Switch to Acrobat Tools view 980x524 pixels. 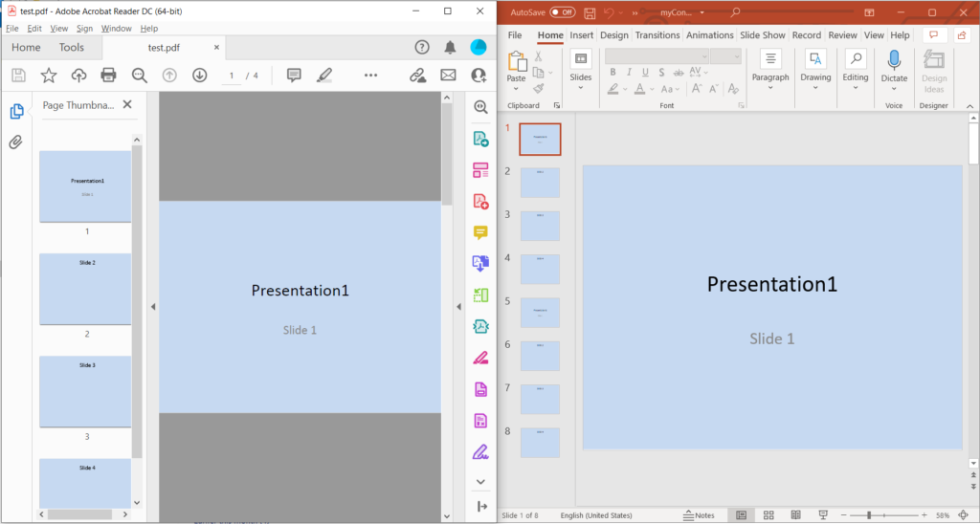tap(72, 48)
